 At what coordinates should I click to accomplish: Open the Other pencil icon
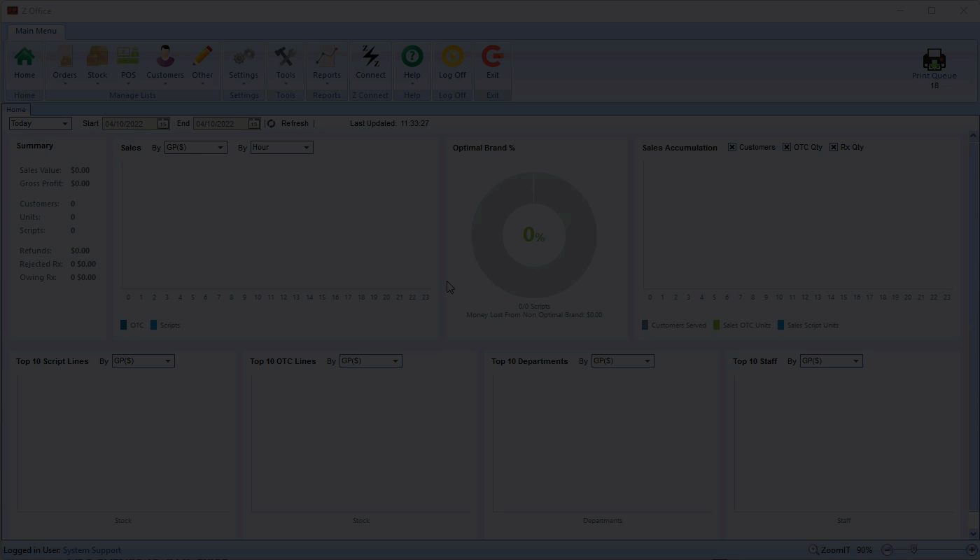point(202,57)
